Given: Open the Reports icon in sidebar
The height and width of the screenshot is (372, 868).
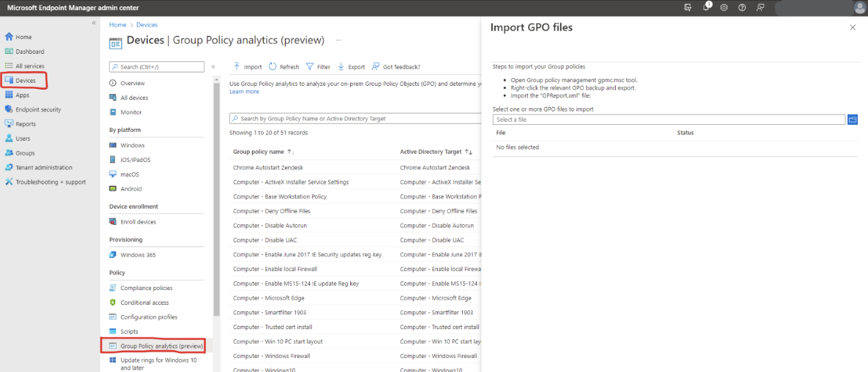Looking at the screenshot, I should (x=9, y=124).
